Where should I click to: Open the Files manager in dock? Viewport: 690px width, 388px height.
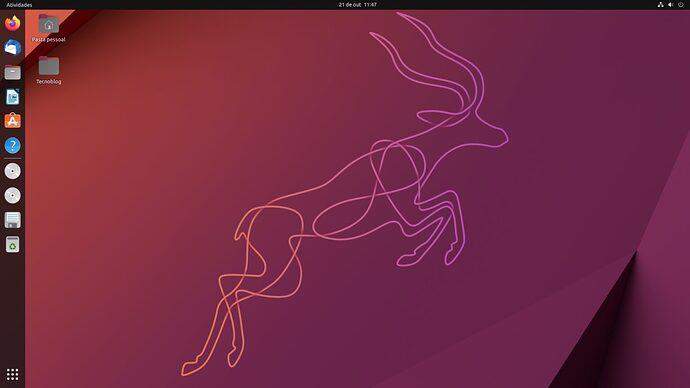[x=12, y=72]
